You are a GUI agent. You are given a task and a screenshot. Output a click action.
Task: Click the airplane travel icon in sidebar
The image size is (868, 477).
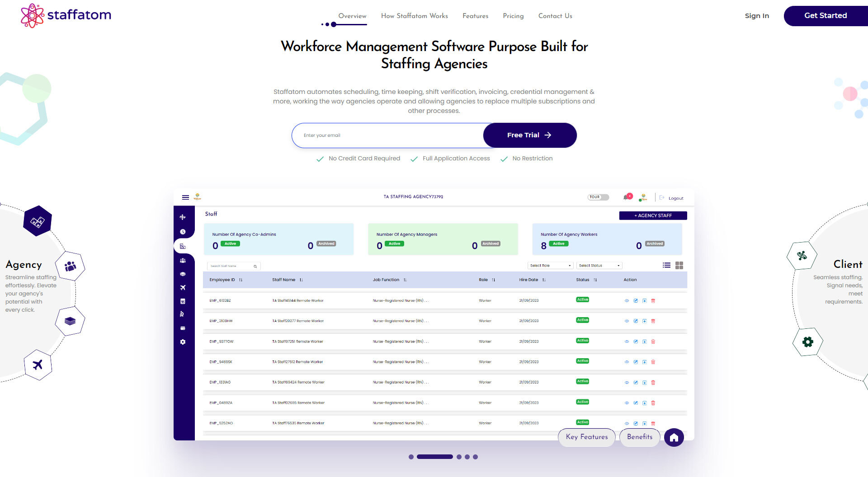[x=183, y=288]
